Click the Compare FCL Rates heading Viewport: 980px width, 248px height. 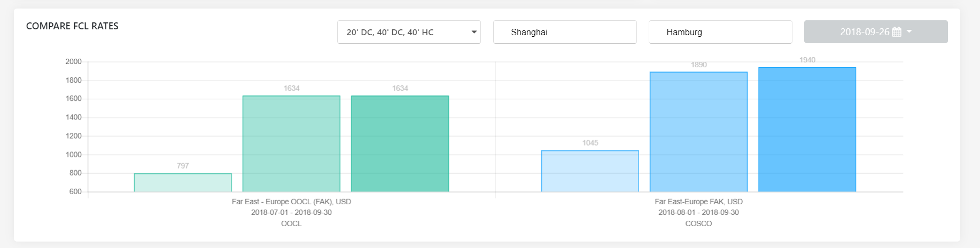72,26
